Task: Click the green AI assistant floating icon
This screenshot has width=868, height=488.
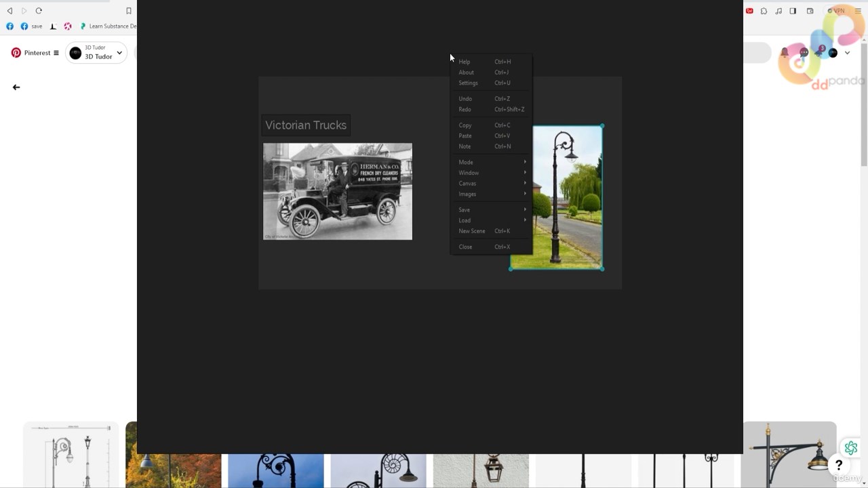Action: [850, 448]
